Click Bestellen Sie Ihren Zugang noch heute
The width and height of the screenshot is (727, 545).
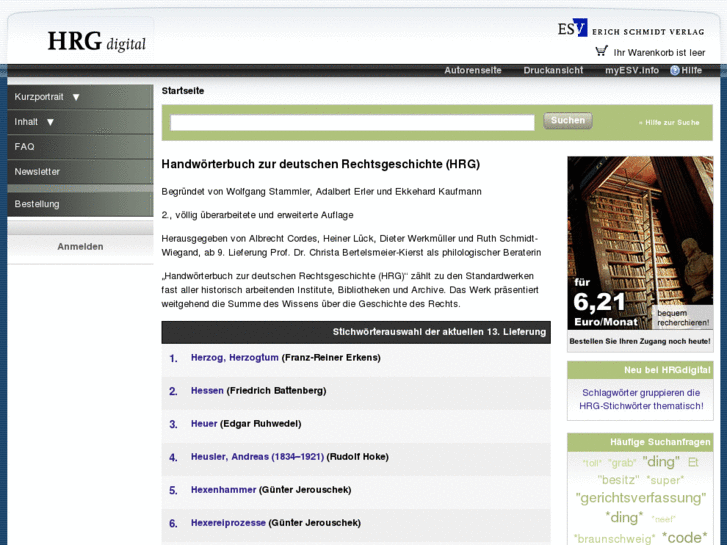click(x=640, y=341)
